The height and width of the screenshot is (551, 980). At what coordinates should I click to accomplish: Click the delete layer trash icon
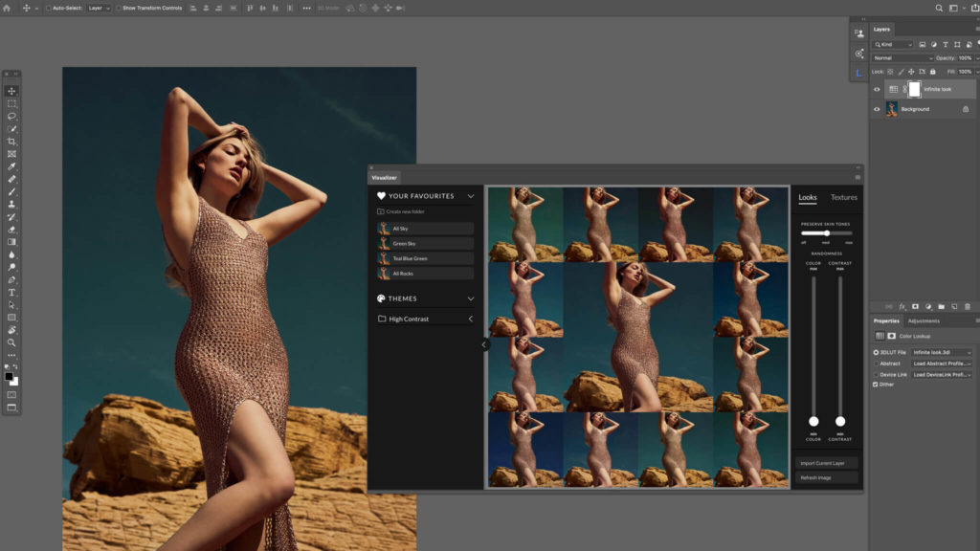[x=968, y=306]
